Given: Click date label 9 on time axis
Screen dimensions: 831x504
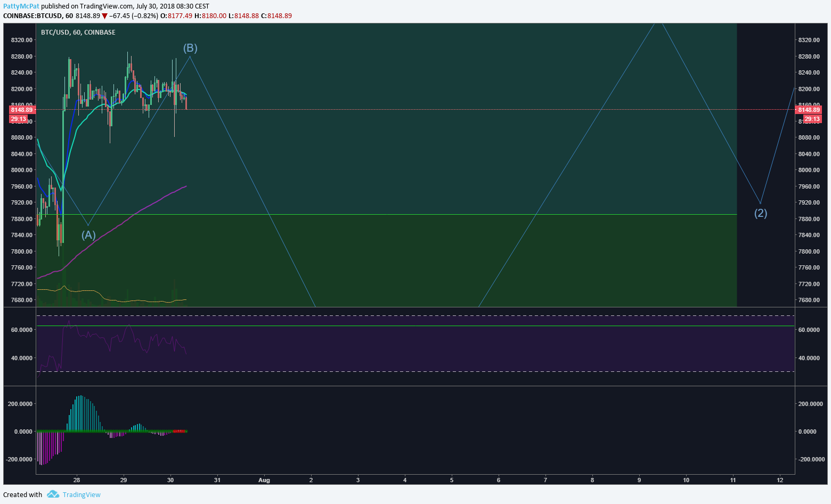Looking at the screenshot, I should (x=639, y=480).
